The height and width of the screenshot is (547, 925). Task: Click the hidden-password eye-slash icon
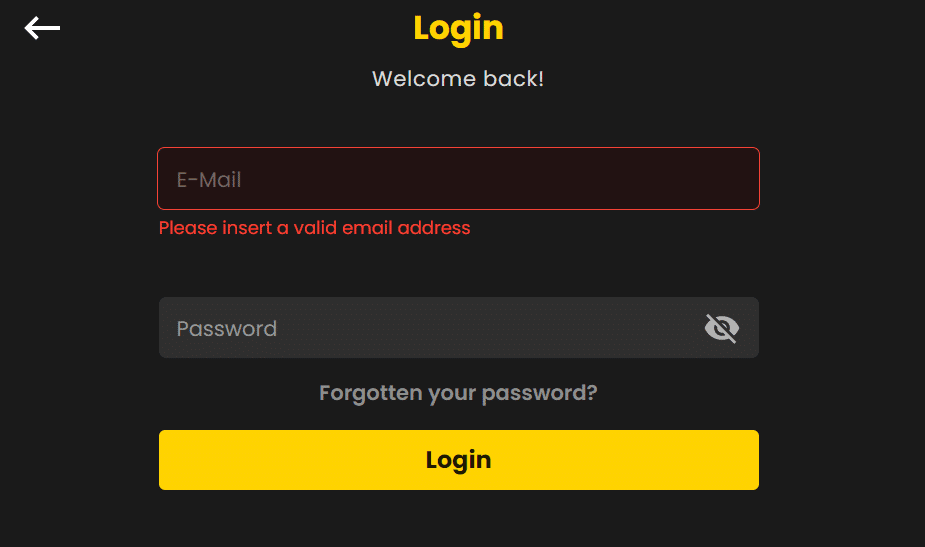tap(721, 328)
